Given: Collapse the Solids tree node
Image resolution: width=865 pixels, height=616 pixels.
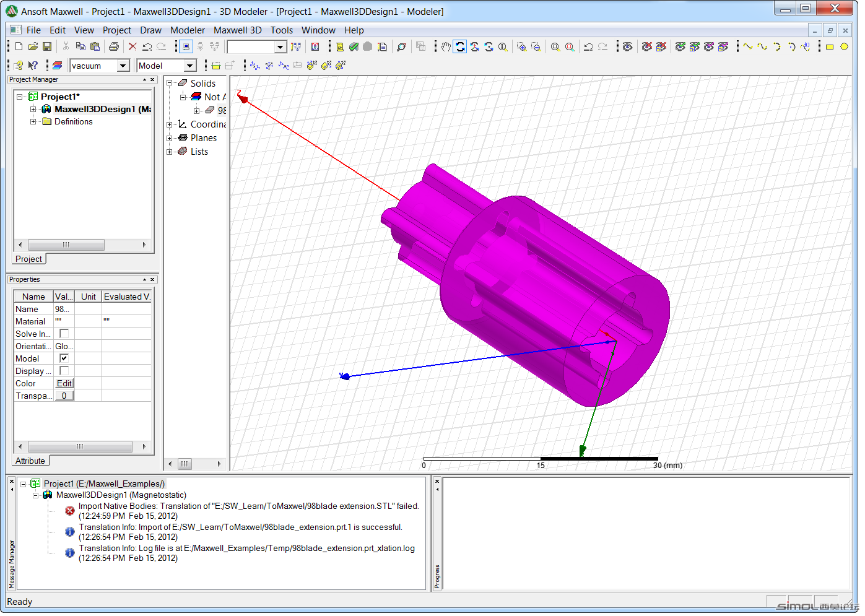Looking at the screenshot, I should click(x=170, y=83).
